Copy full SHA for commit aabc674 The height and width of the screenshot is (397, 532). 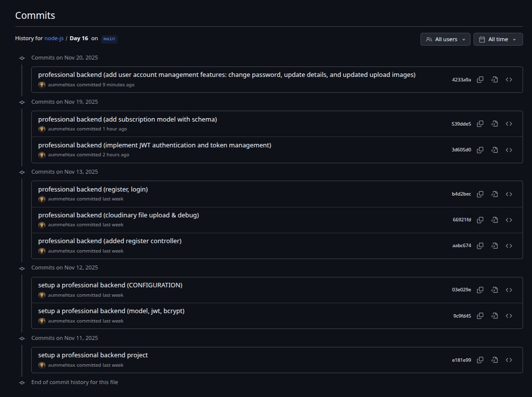[480, 246]
